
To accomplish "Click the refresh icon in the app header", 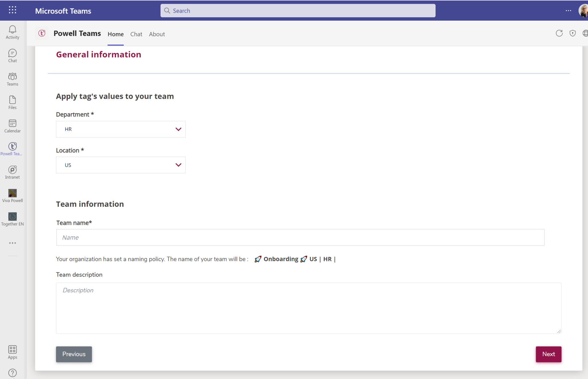I will 559,33.
